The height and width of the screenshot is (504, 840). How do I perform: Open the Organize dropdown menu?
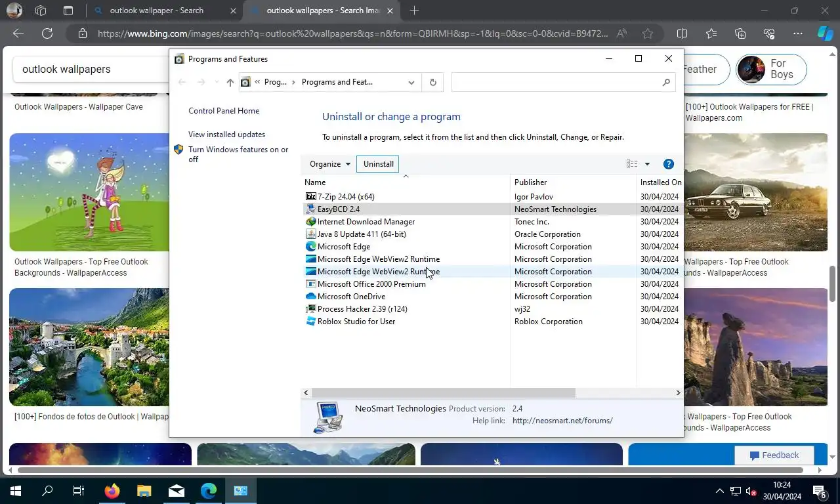(x=330, y=164)
